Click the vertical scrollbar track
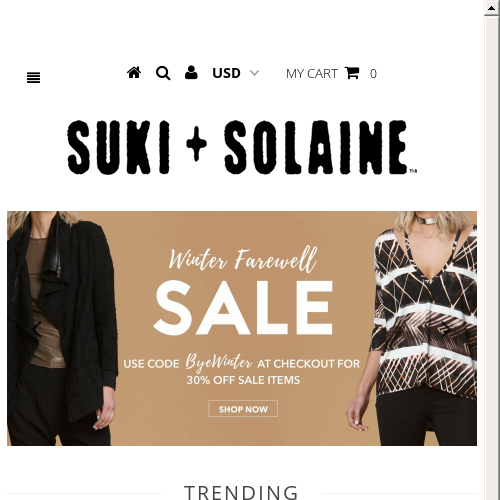 (491, 258)
